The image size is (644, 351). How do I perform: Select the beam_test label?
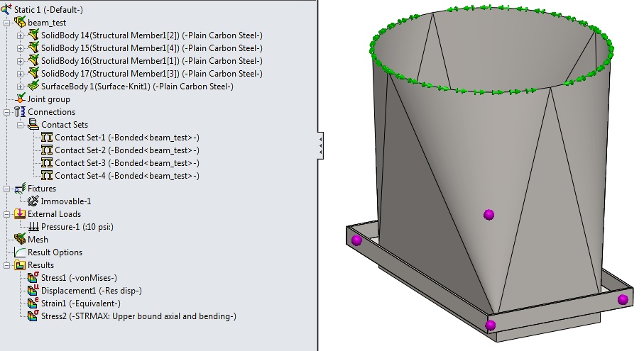coord(47,23)
